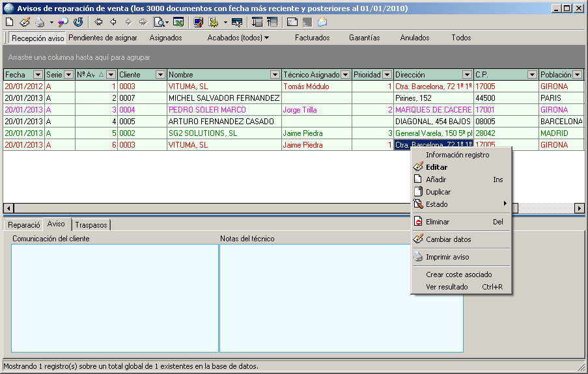The width and height of the screenshot is (588, 374).
Task: Click the print preview magnifier icon
Action: (x=160, y=22)
